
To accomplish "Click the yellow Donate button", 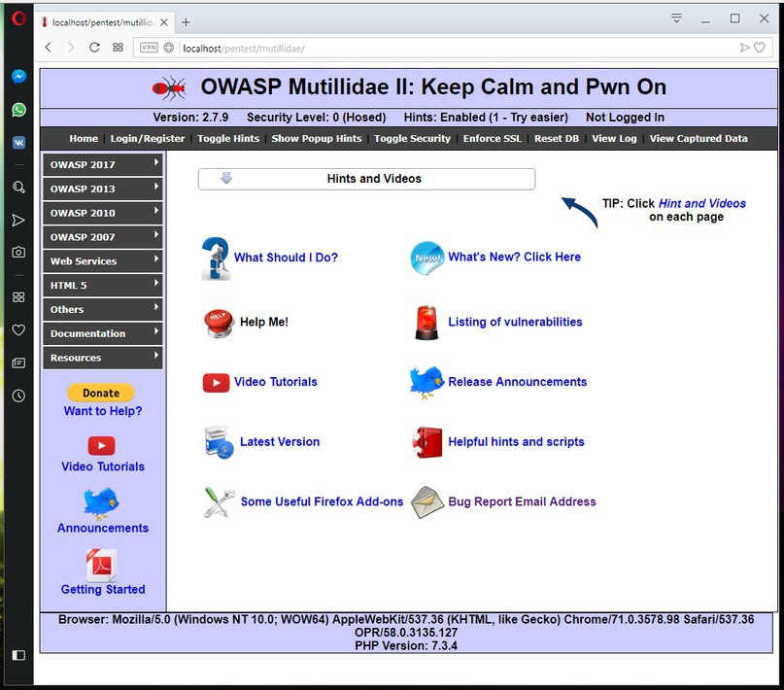I will (101, 393).
